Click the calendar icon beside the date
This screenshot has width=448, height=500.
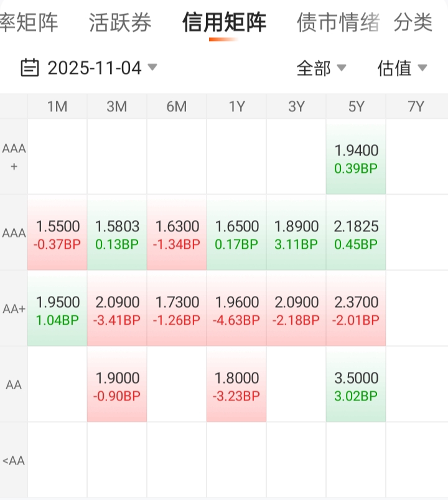30,67
